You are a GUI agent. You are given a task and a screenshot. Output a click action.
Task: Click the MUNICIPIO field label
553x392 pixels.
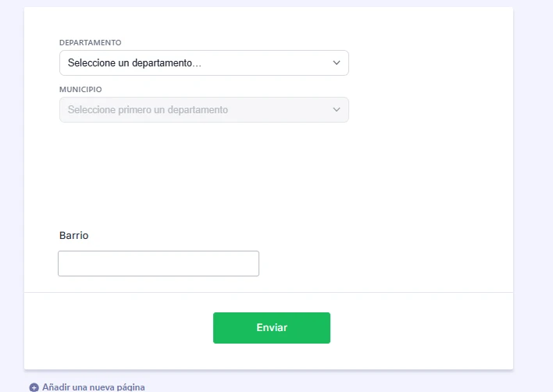coord(80,90)
